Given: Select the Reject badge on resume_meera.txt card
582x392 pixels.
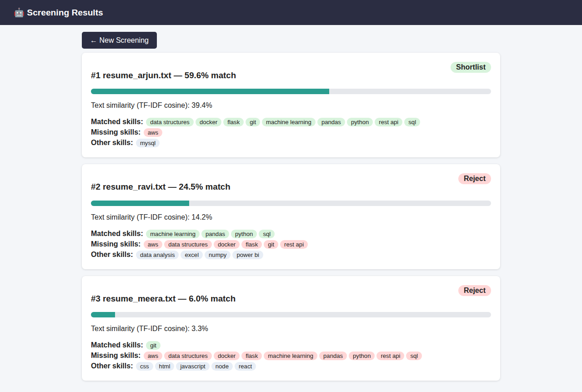Looking at the screenshot, I should pos(475,291).
